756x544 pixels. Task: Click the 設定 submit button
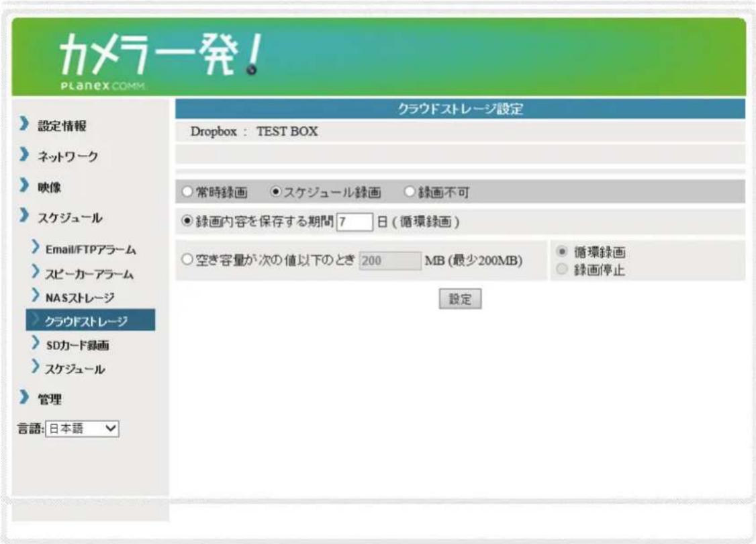[x=460, y=299]
